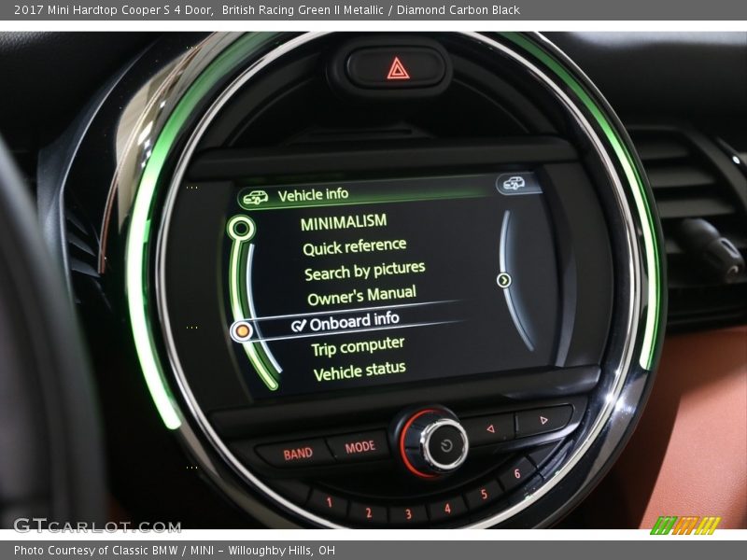
Task: Click the next track right arrow button
Action: pos(543,420)
